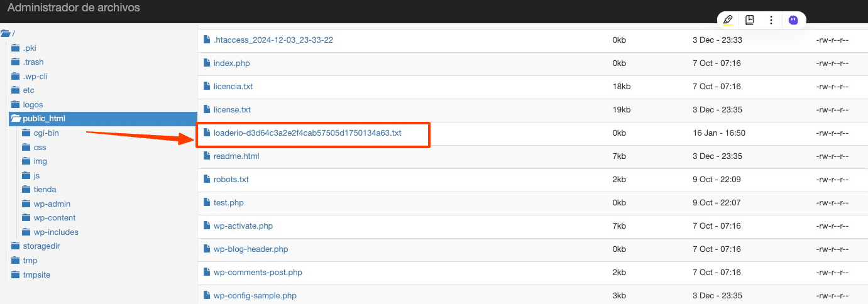Click the bookmark save icon in floating toolbar
This screenshot has width=868, height=304.
[x=750, y=20]
